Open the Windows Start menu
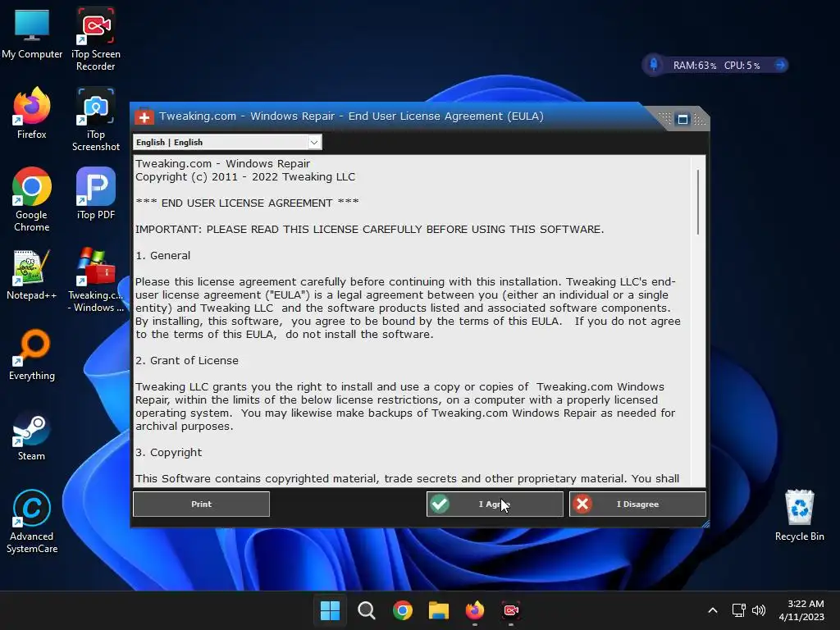This screenshot has width=840, height=630. pos(330,610)
